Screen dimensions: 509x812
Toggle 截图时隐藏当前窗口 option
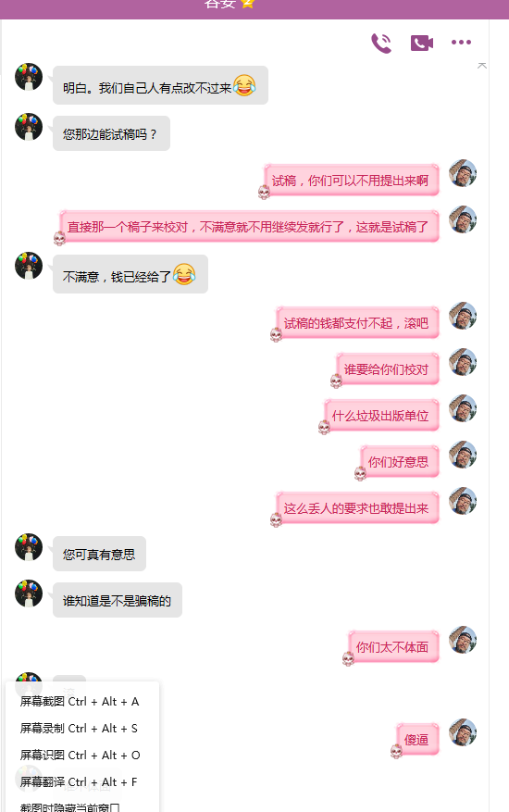(x=70, y=806)
